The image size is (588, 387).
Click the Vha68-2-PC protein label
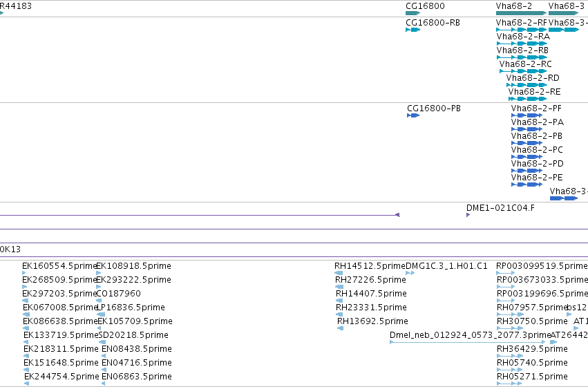click(x=537, y=150)
